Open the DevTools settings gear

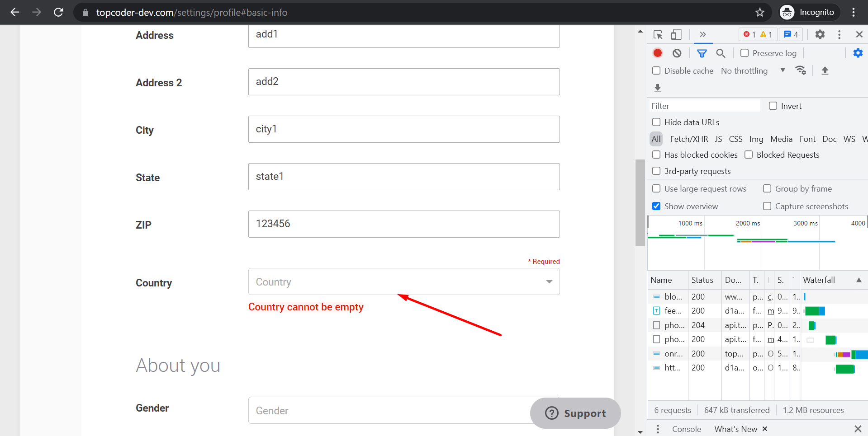(x=820, y=34)
